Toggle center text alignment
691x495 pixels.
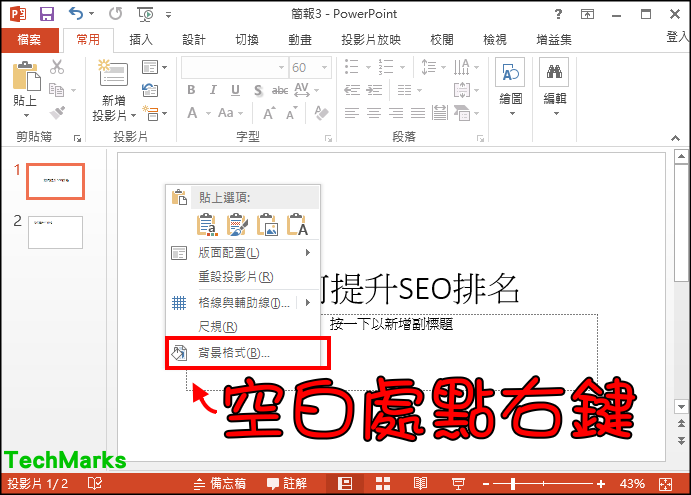(374, 113)
